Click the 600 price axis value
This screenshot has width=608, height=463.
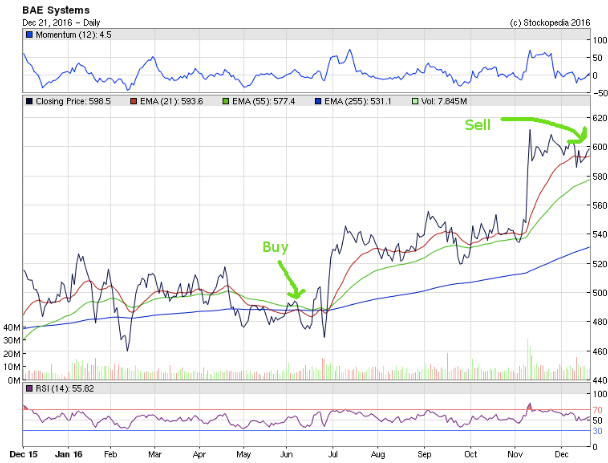[599, 147]
